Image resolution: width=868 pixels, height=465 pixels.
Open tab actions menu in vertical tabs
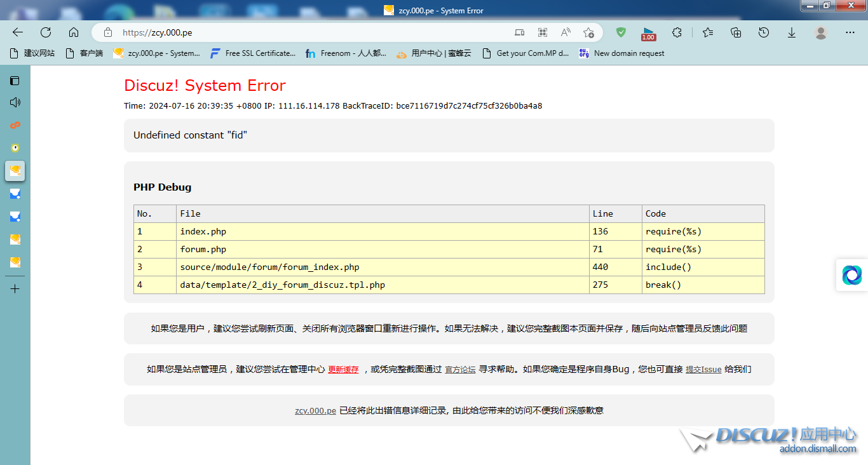[x=15, y=81]
